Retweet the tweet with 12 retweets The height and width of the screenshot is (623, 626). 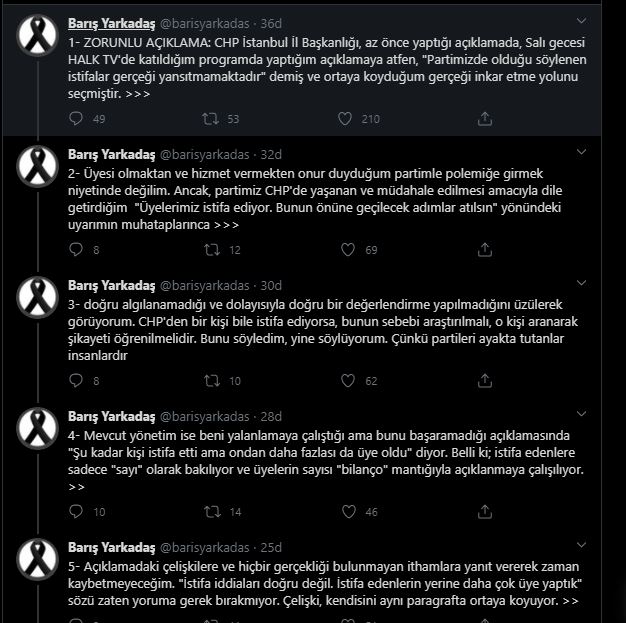211,250
